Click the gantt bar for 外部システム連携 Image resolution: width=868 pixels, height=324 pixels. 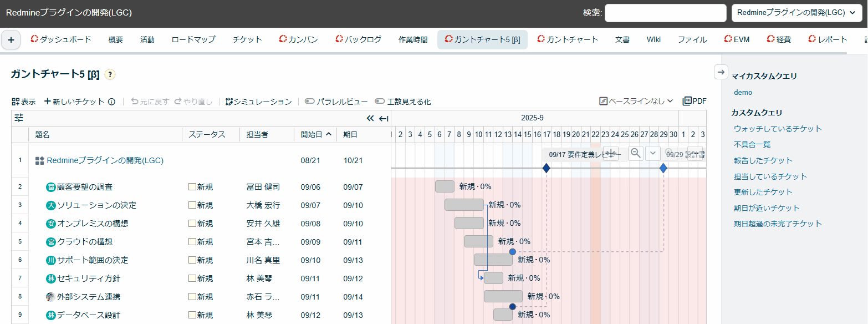pos(503,296)
